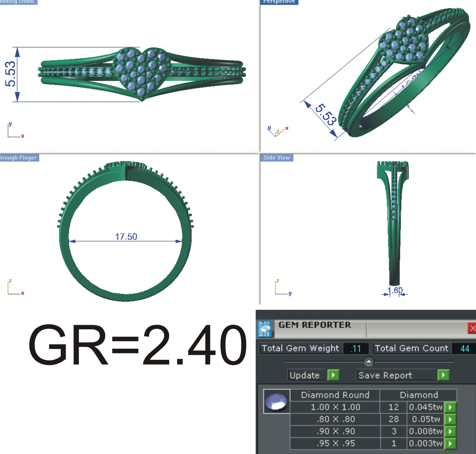Click the 1.00 X 1.00 size cell
The image size is (476, 454).
pos(335,407)
